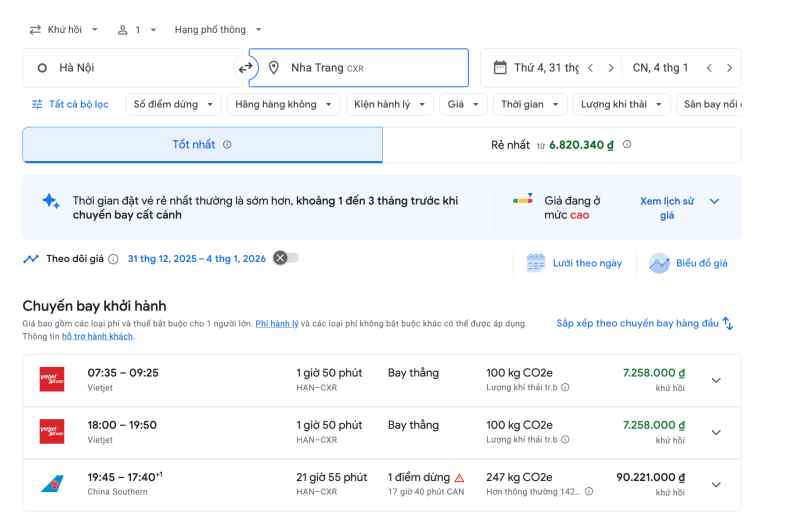Click the 'Tất cả bộ lọc' filter icon
Viewport: 787px width, 517px height.
(x=38, y=104)
